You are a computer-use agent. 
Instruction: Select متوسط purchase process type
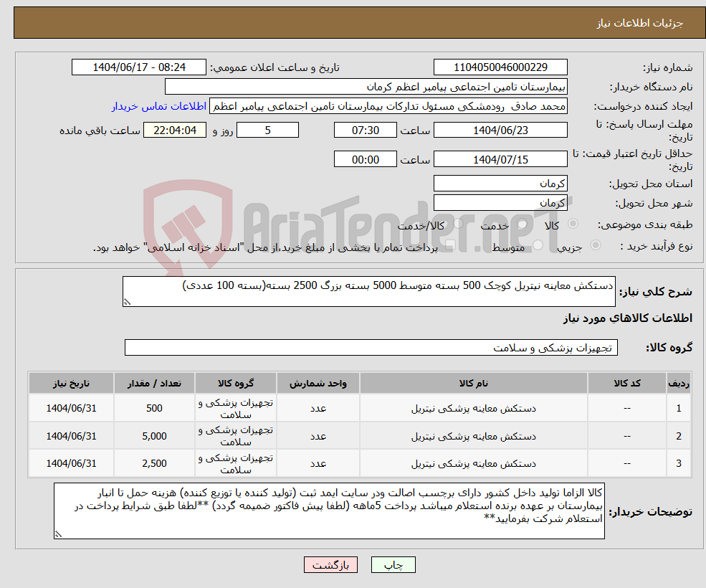coord(537,245)
